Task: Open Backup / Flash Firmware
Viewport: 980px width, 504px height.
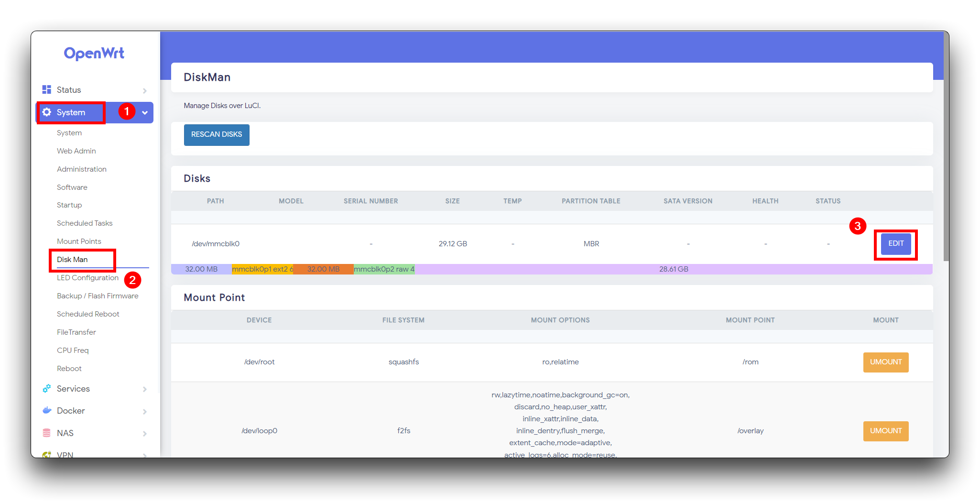Action: (x=98, y=296)
